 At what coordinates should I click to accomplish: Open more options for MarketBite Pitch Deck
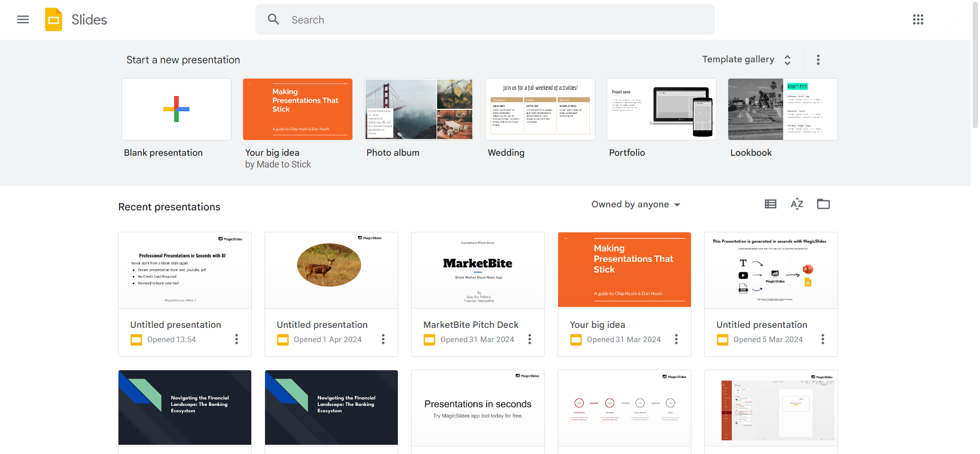530,339
